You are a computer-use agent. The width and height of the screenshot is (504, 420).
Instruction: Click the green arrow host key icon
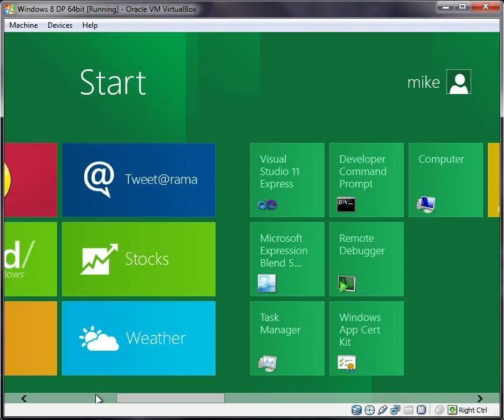[x=452, y=410]
